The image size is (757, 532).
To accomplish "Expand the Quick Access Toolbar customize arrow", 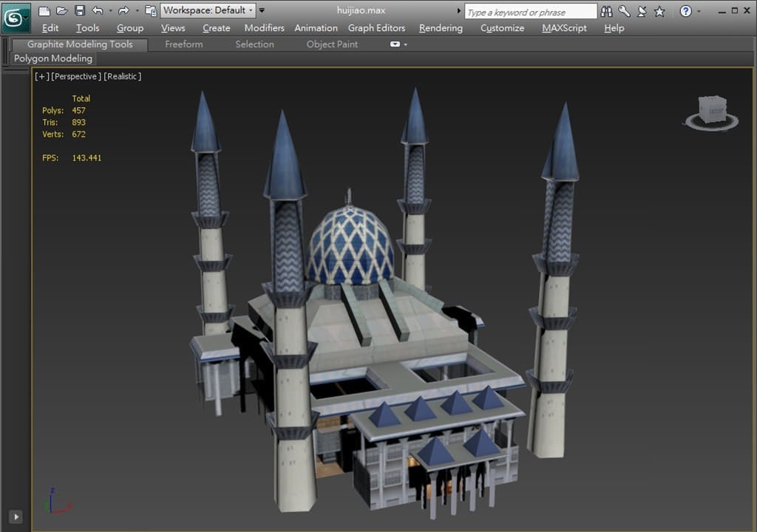I will coord(262,11).
